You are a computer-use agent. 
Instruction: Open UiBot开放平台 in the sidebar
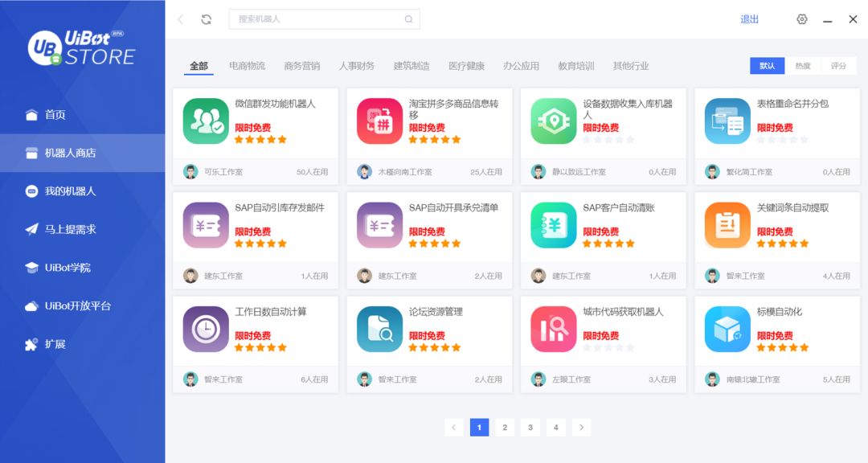click(x=83, y=305)
